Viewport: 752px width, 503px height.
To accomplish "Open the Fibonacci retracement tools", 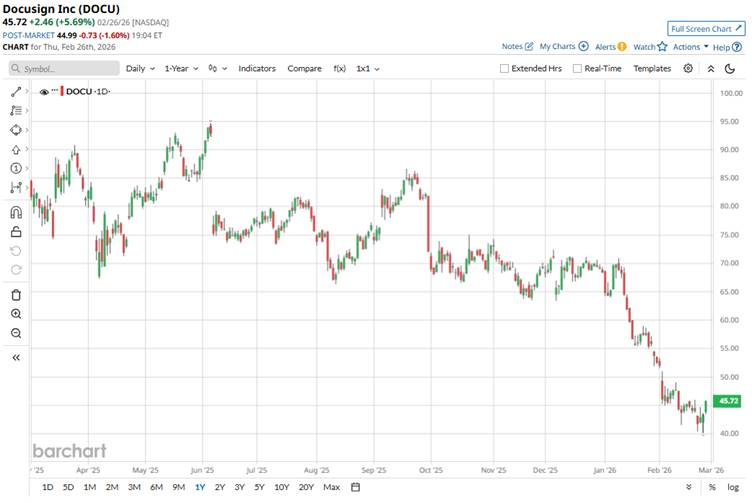I will point(16,111).
